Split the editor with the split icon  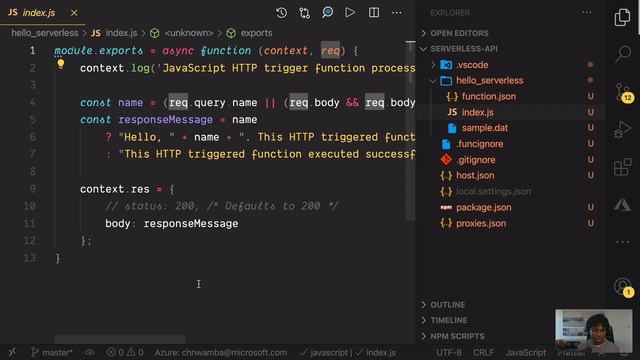click(373, 13)
